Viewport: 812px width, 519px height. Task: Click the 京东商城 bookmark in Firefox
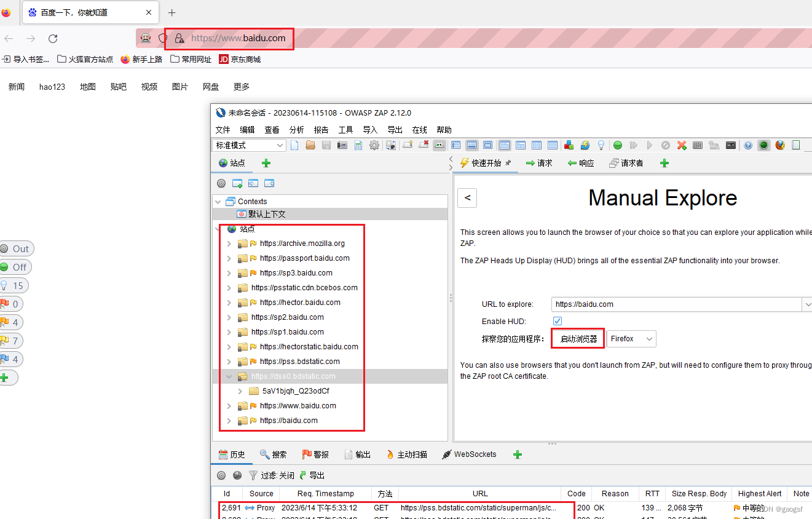tap(240, 59)
